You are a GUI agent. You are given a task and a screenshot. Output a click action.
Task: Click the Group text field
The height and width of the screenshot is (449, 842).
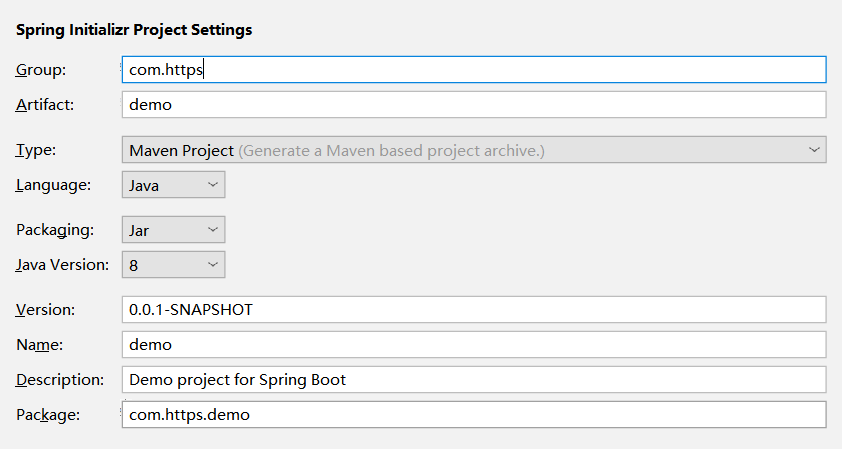pos(473,70)
